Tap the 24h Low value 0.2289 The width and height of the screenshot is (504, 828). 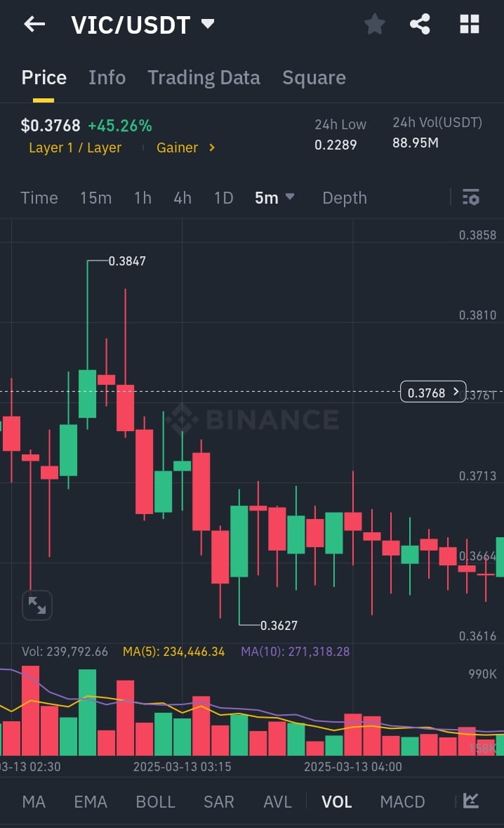click(336, 145)
